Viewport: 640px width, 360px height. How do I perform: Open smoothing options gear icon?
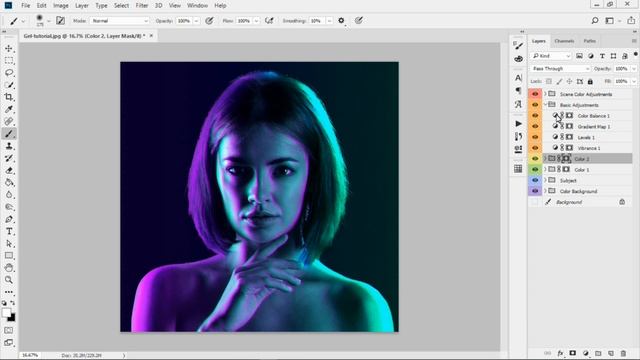click(341, 20)
